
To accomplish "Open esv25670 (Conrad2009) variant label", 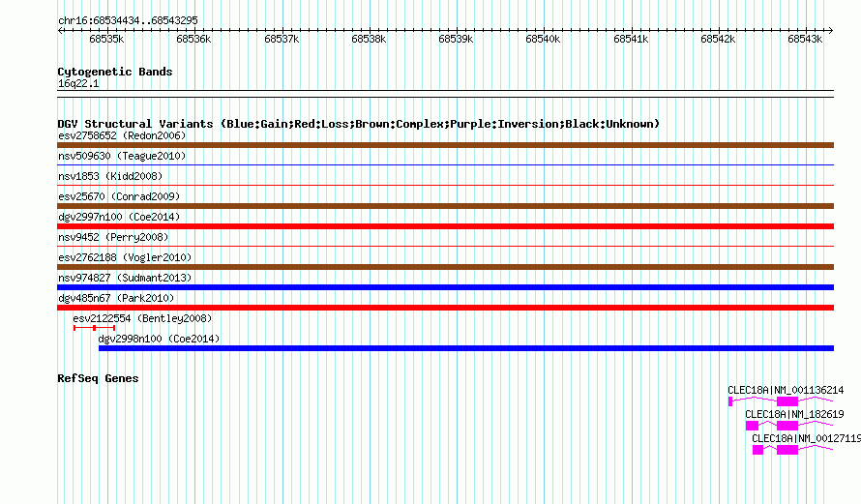I will click(119, 196).
